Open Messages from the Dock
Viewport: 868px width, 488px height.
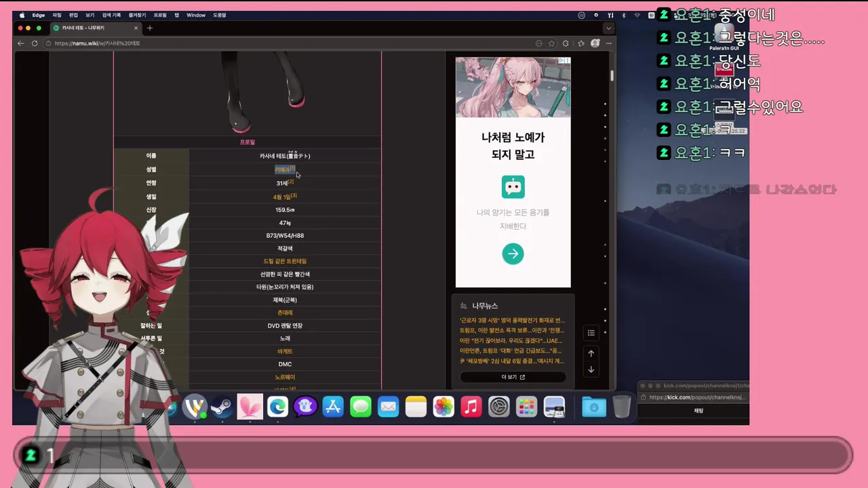click(x=361, y=407)
